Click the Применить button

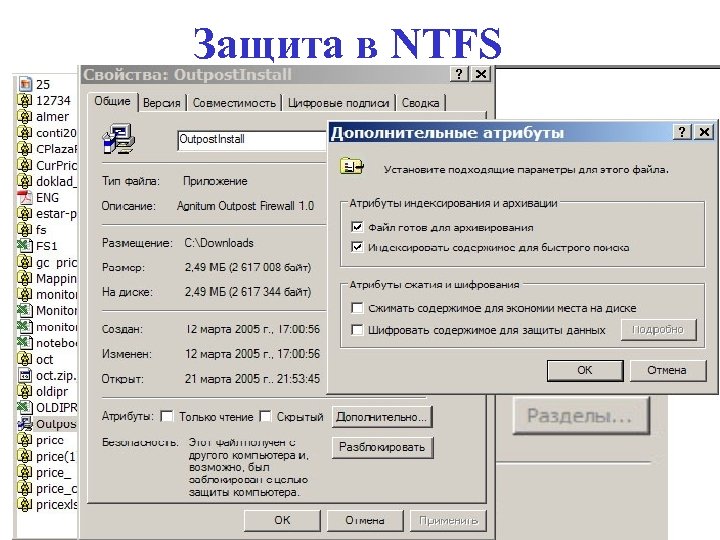point(448,520)
